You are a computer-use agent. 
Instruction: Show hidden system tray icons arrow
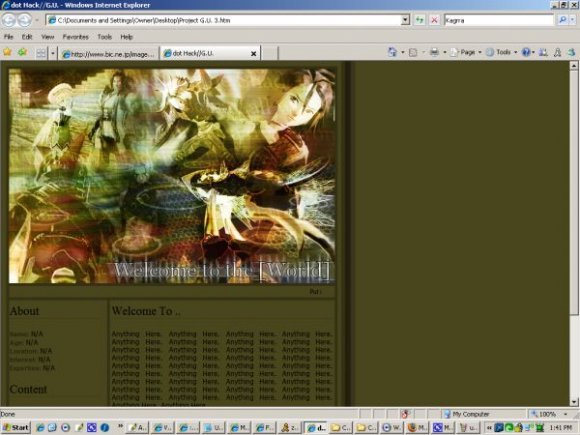tap(489, 428)
